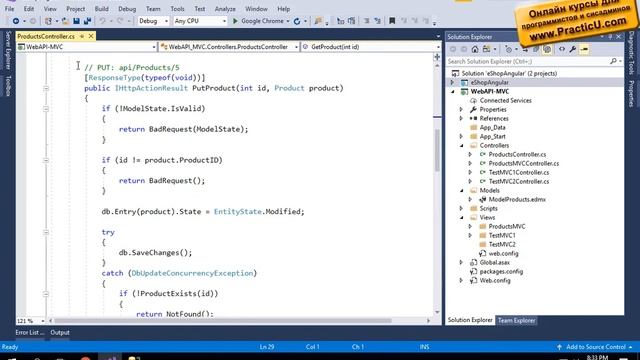Expand the ProductsController.cs tree node
The height and width of the screenshot is (360, 640).
coord(470,155)
